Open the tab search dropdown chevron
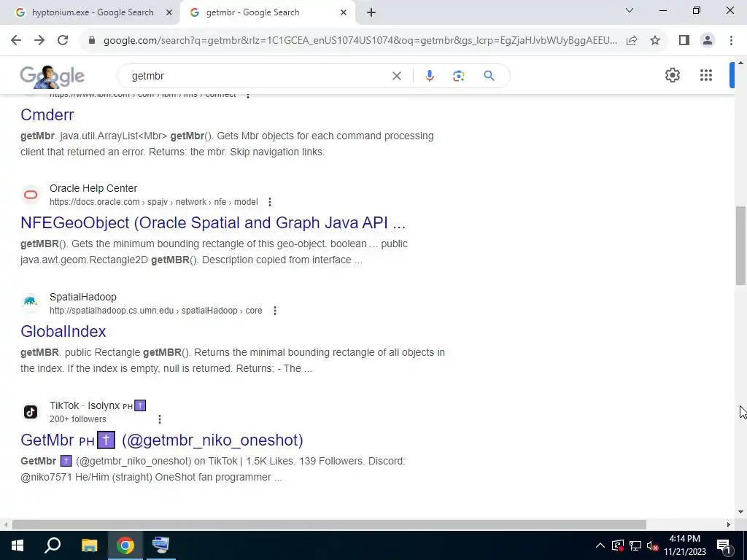 [630, 10]
